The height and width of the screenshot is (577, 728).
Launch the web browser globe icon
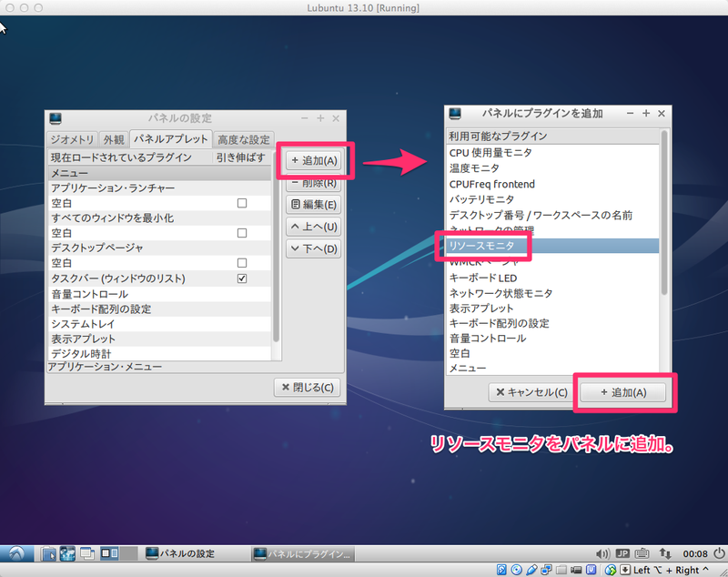(x=67, y=553)
